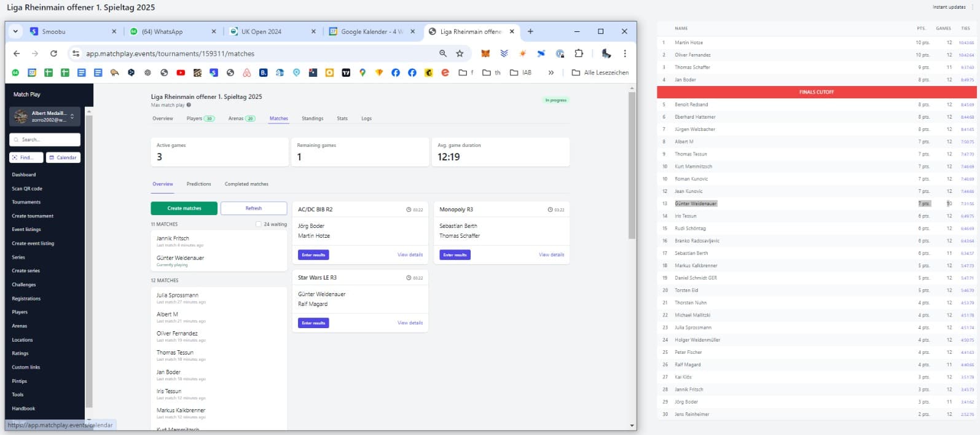This screenshot has height=435, width=980.
Task: Switch to the Completed matches sub-tab
Action: (246, 184)
